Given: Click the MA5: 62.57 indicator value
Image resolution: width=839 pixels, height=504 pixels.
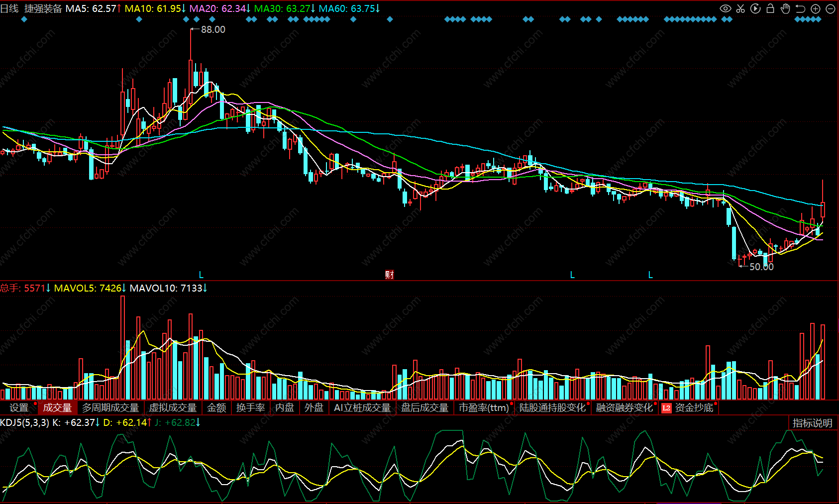Looking at the screenshot, I should coord(94,8).
